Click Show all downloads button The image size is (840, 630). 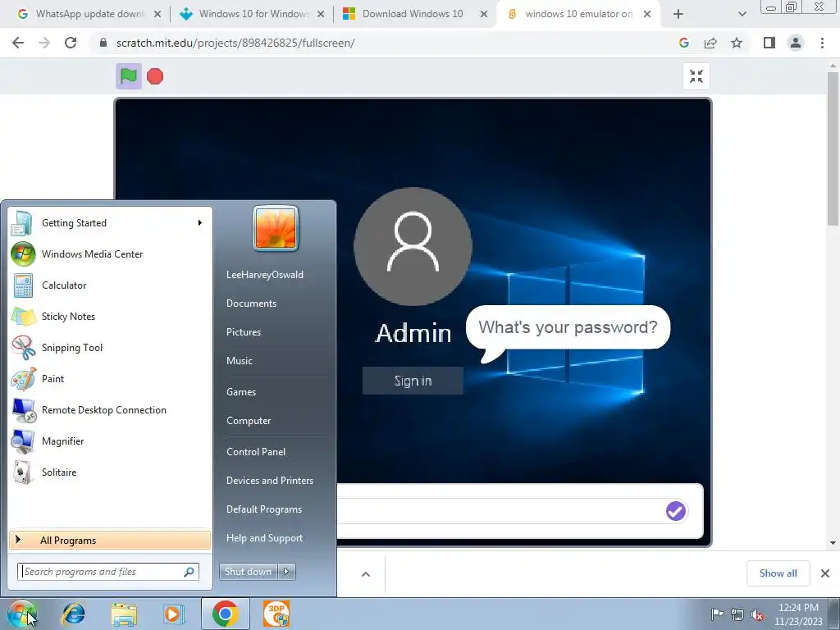point(778,573)
